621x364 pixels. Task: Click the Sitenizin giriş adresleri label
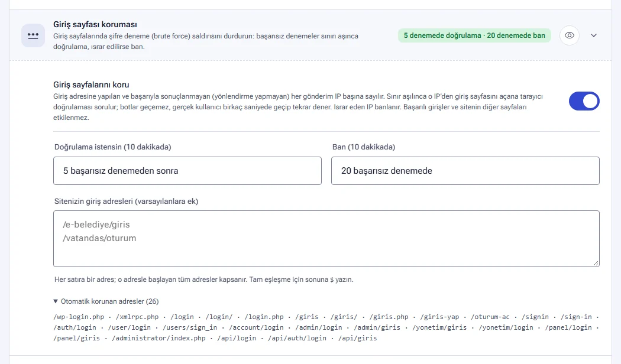(127, 201)
